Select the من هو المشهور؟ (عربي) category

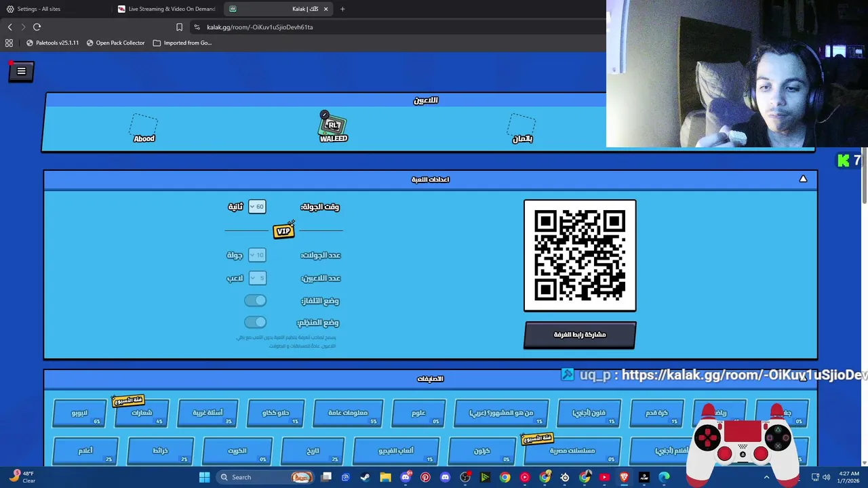pos(501,413)
